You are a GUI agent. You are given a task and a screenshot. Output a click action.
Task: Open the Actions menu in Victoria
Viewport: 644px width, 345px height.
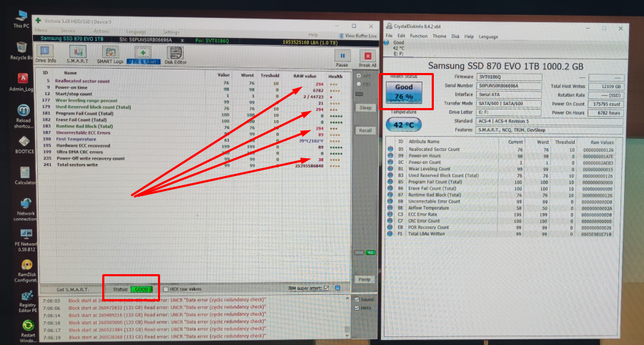coord(101,31)
